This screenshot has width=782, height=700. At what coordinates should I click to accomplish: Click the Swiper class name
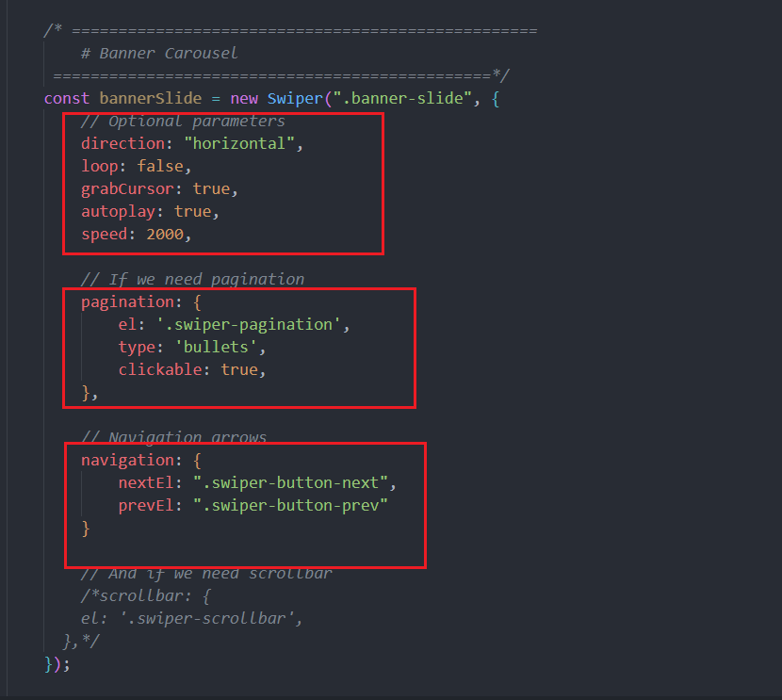tap(295, 98)
